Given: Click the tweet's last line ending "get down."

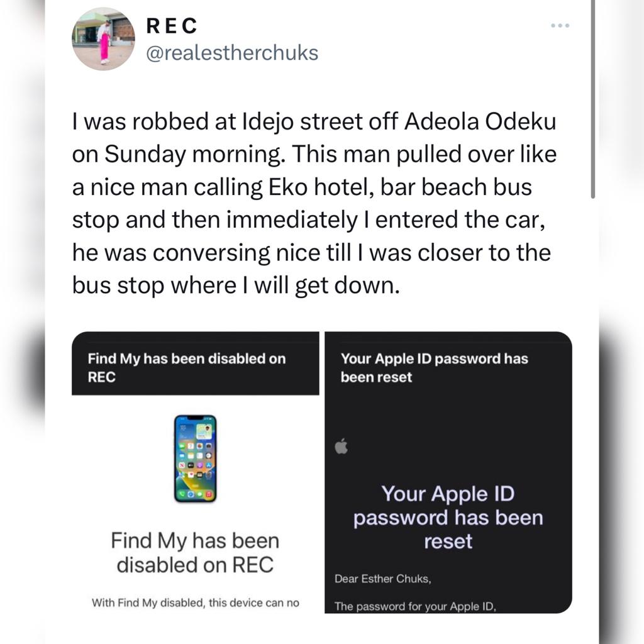Looking at the screenshot, I should tap(236, 285).
